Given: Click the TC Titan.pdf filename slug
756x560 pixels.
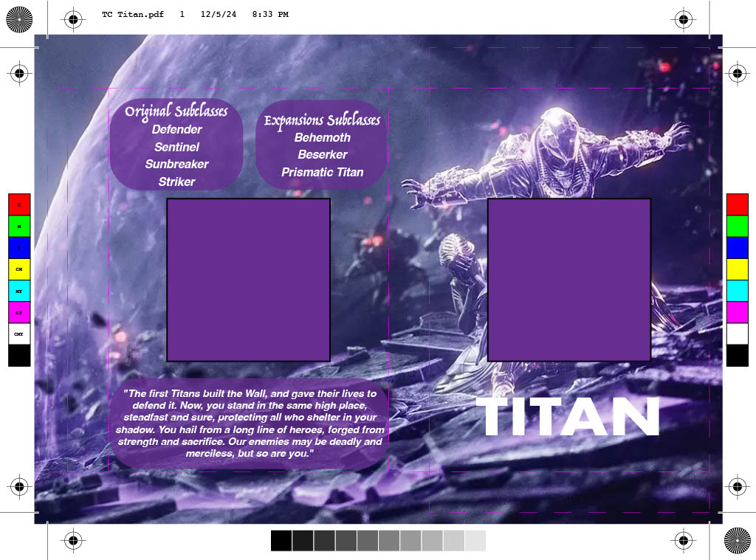Looking at the screenshot, I should click(133, 14).
